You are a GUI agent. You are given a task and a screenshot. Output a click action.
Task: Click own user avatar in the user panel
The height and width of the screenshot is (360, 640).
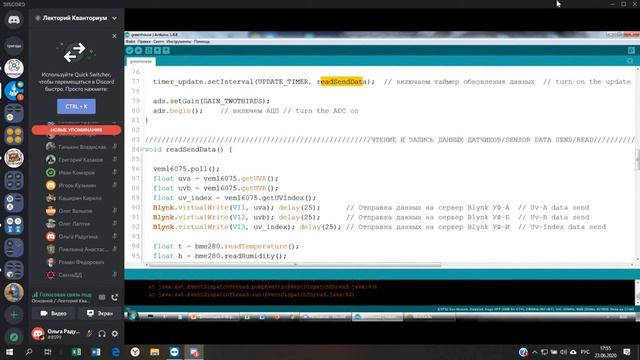tap(38, 333)
